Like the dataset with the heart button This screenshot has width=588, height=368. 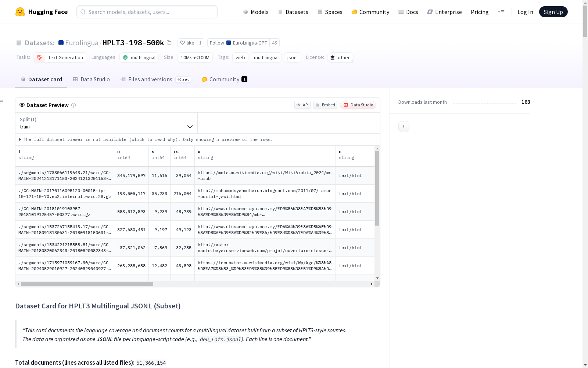pos(187,43)
